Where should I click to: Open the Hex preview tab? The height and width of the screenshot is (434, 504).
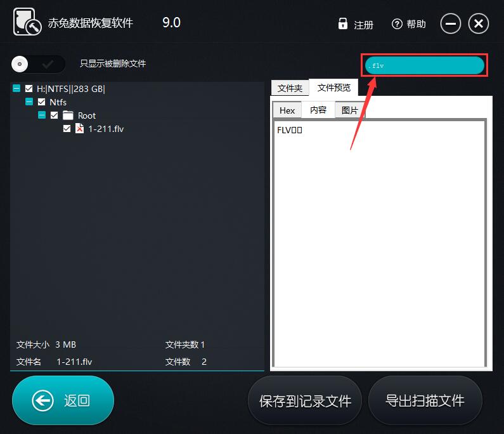287,110
